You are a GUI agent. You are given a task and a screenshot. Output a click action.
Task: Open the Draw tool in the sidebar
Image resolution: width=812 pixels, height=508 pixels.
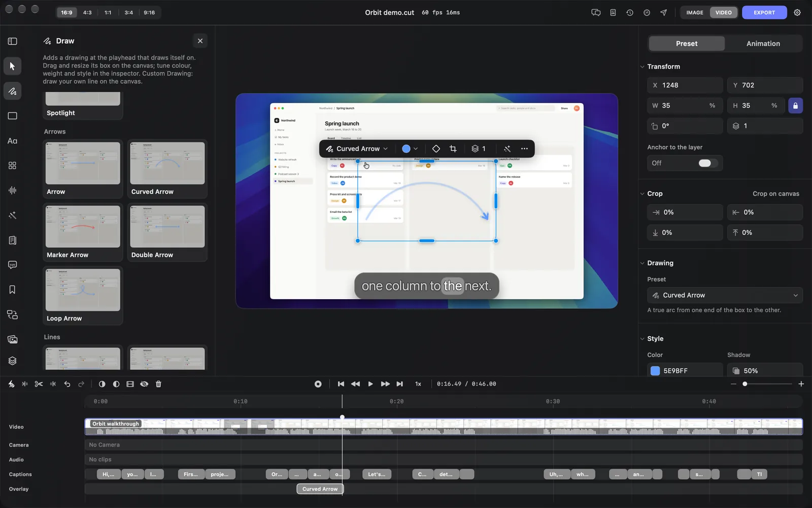(x=12, y=91)
